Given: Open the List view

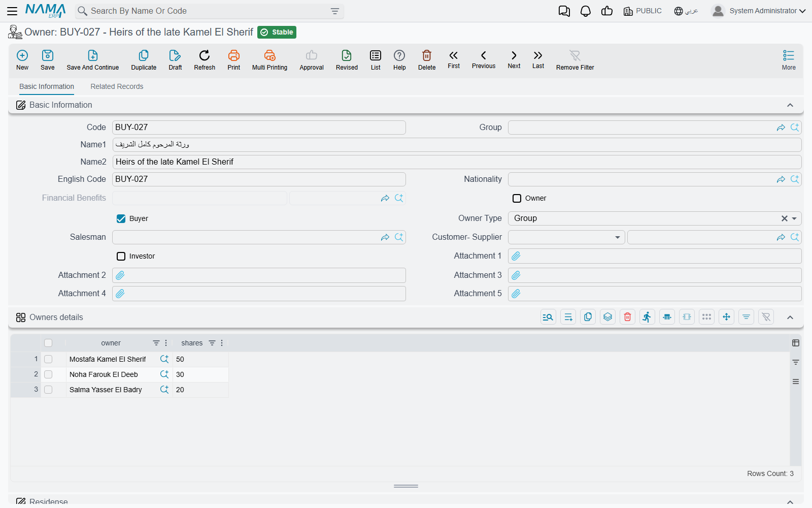Looking at the screenshot, I should tap(376, 60).
